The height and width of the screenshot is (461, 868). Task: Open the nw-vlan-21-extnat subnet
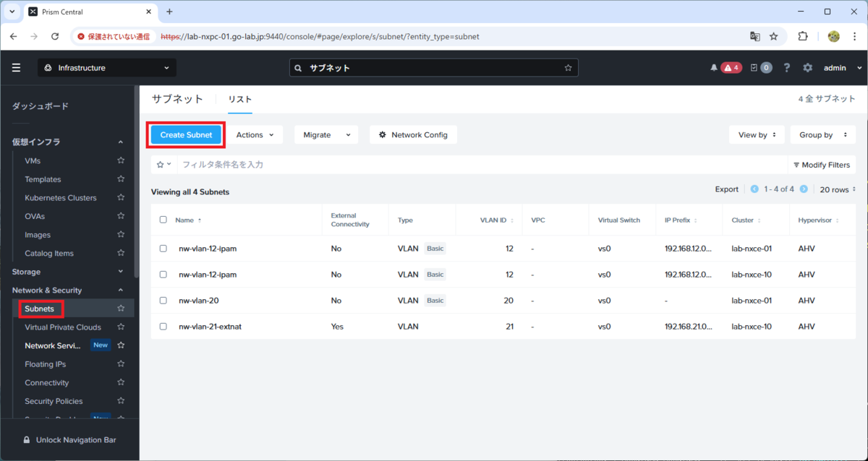point(210,327)
